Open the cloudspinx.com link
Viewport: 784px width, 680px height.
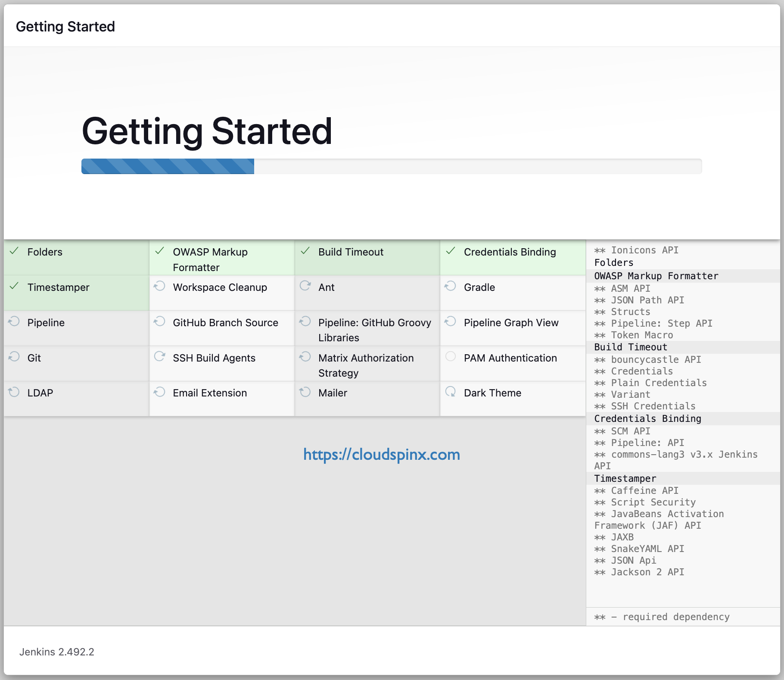click(x=381, y=454)
